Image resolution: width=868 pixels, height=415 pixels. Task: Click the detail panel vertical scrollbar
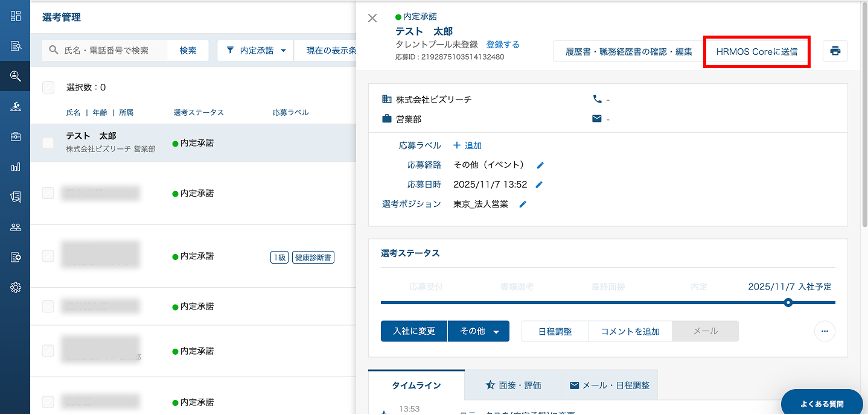864,115
